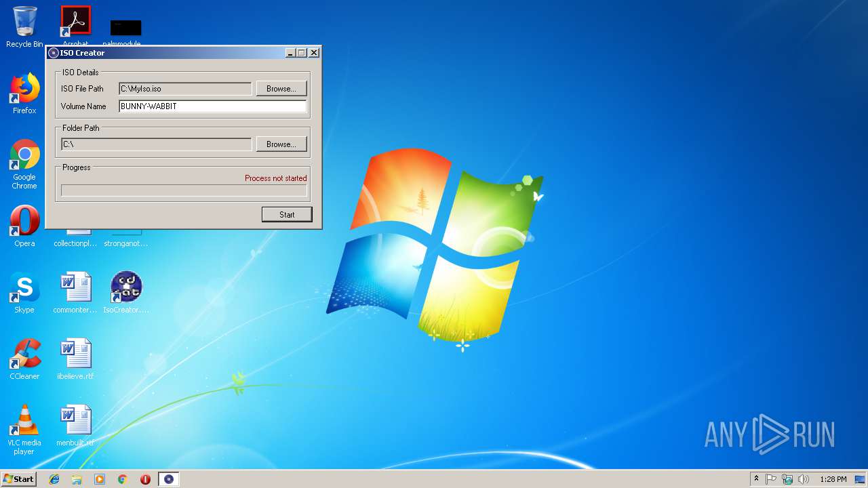Open the CCleaner desktop shortcut
The height and width of the screenshot is (488, 868).
point(24,359)
